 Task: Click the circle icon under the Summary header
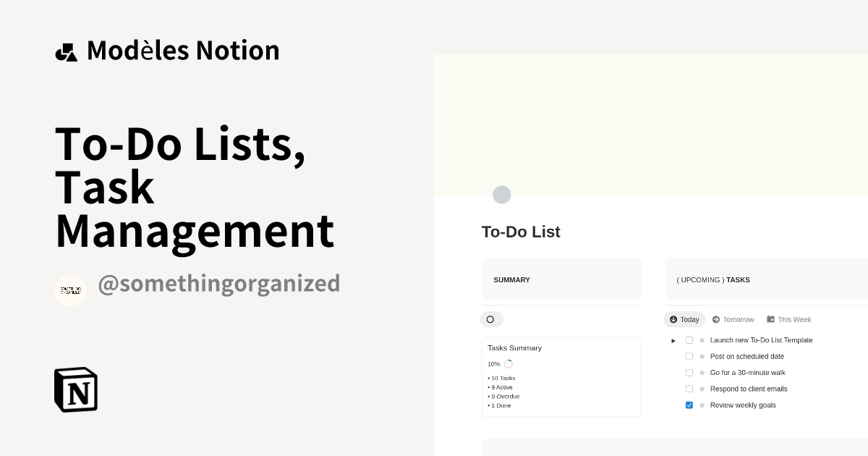pos(491,319)
